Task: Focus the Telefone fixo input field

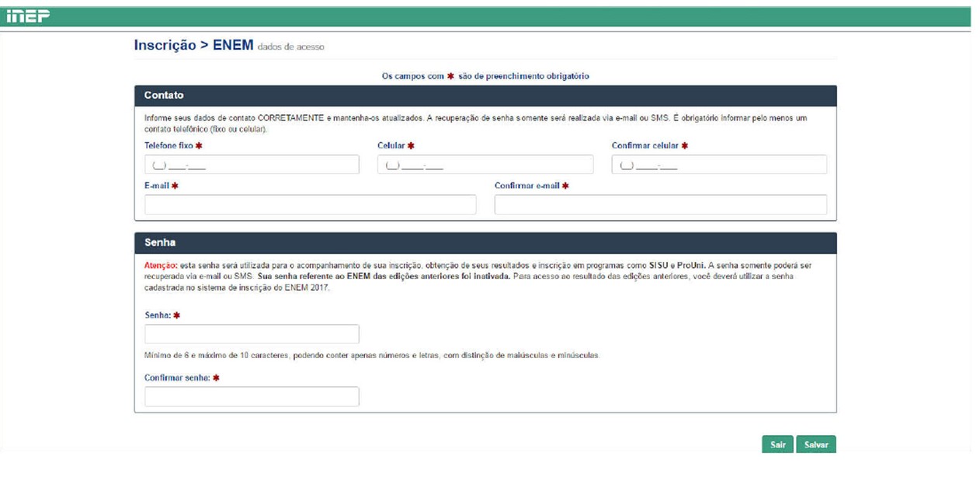Action: pyautogui.click(x=252, y=165)
